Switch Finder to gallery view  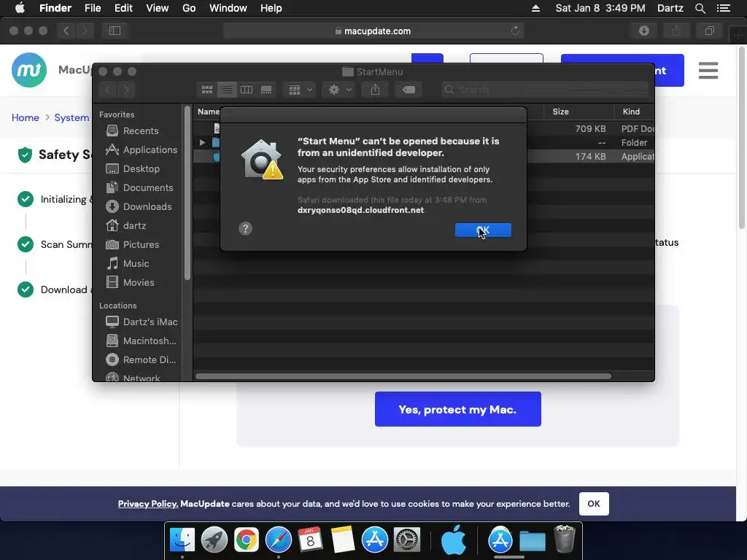(266, 90)
